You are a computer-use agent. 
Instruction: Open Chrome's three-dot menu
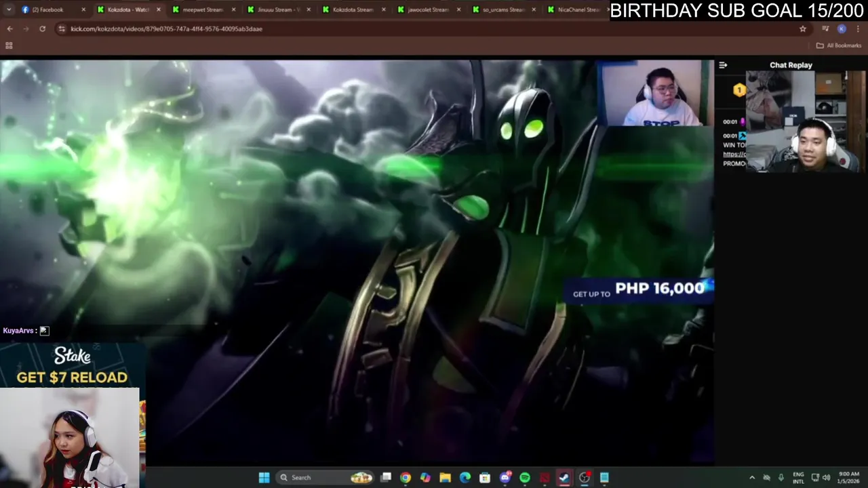click(858, 28)
